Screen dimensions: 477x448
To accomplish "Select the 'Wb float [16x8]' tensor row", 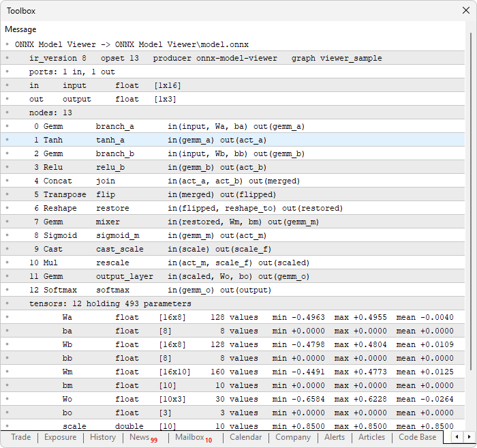I will click(232, 344).
